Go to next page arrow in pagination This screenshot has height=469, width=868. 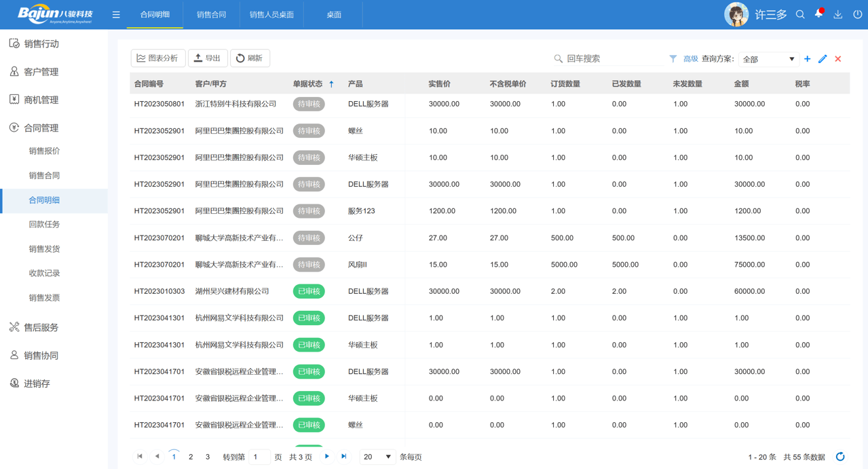tap(327, 457)
